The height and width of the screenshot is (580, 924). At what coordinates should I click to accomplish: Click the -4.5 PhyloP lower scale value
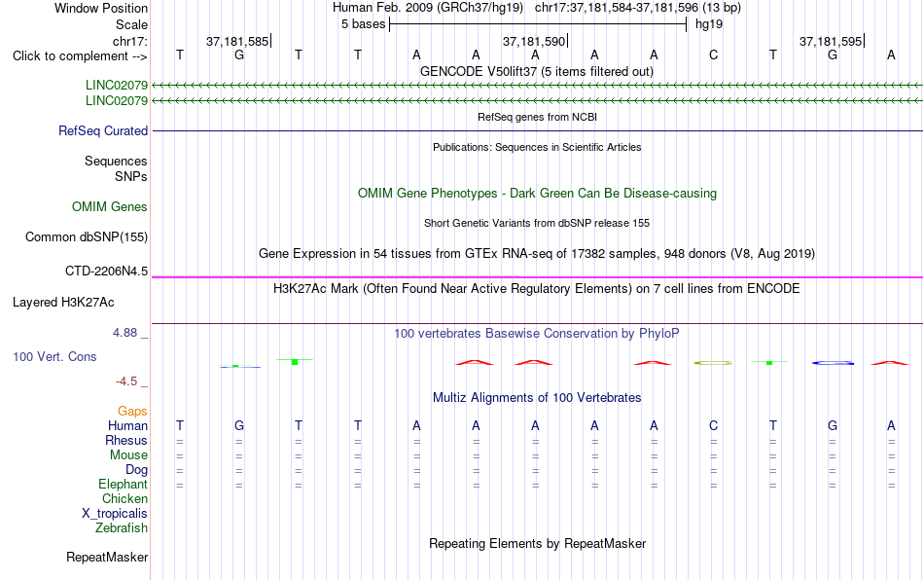pyautogui.click(x=126, y=381)
